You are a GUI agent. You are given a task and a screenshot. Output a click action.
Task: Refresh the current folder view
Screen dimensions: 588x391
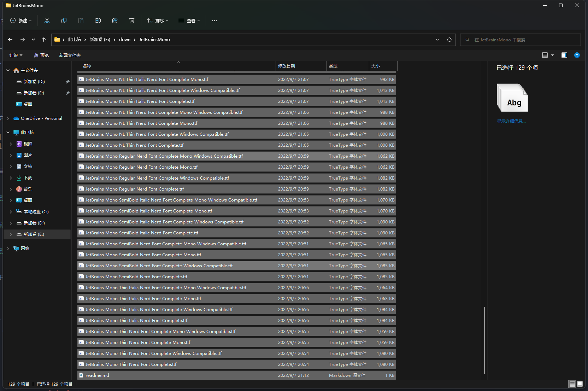click(449, 40)
